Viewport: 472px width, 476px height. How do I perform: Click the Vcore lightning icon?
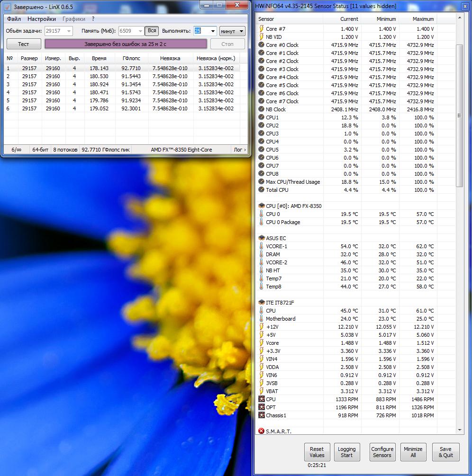[x=261, y=343]
